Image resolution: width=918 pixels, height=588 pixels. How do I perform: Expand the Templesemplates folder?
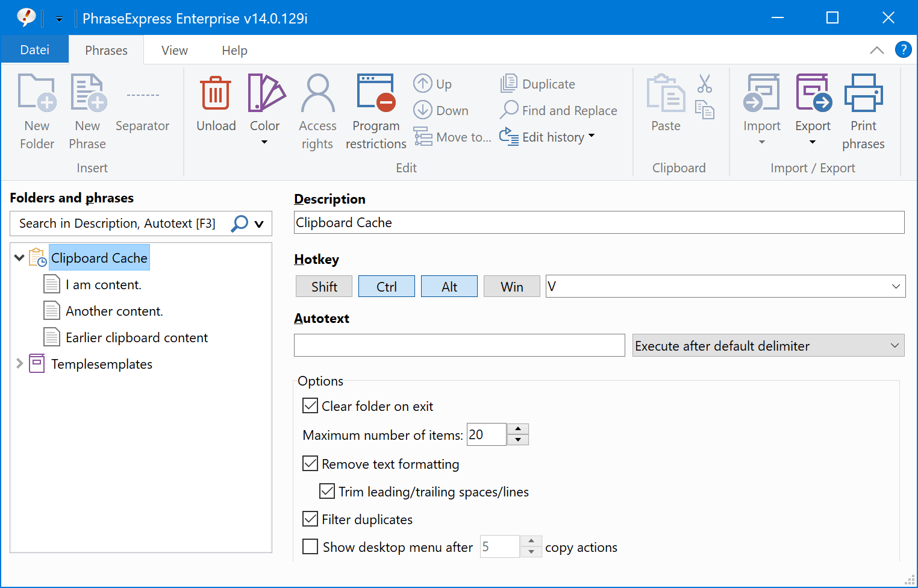pyautogui.click(x=19, y=363)
